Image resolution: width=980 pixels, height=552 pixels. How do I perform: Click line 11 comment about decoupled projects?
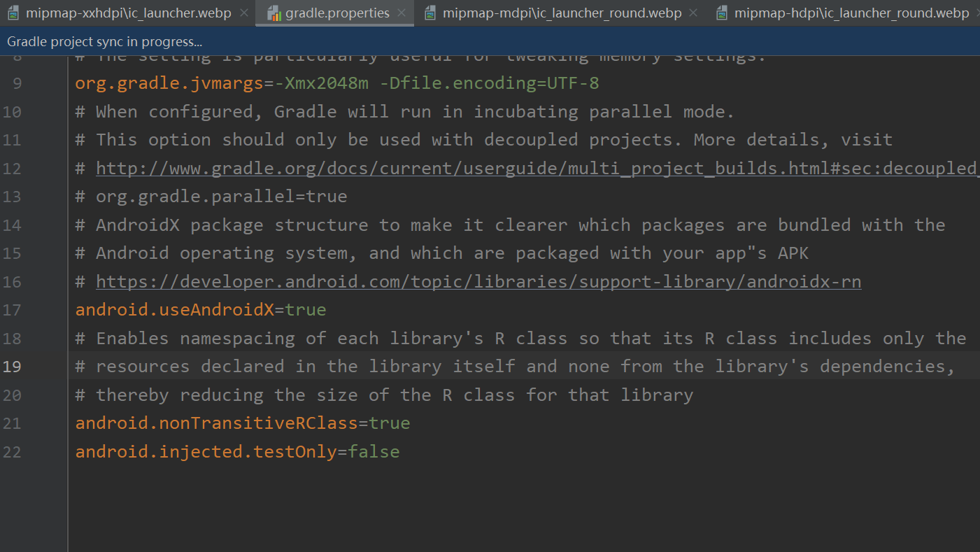coord(484,140)
